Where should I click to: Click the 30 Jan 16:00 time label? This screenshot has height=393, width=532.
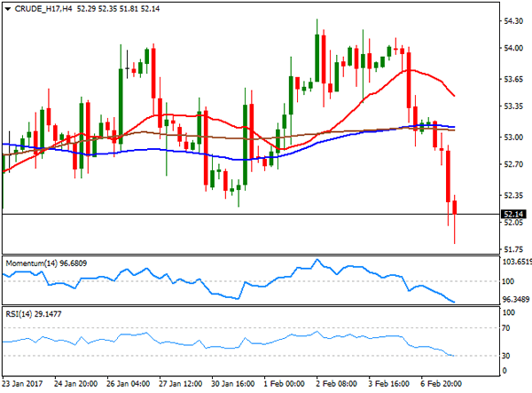point(232,384)
